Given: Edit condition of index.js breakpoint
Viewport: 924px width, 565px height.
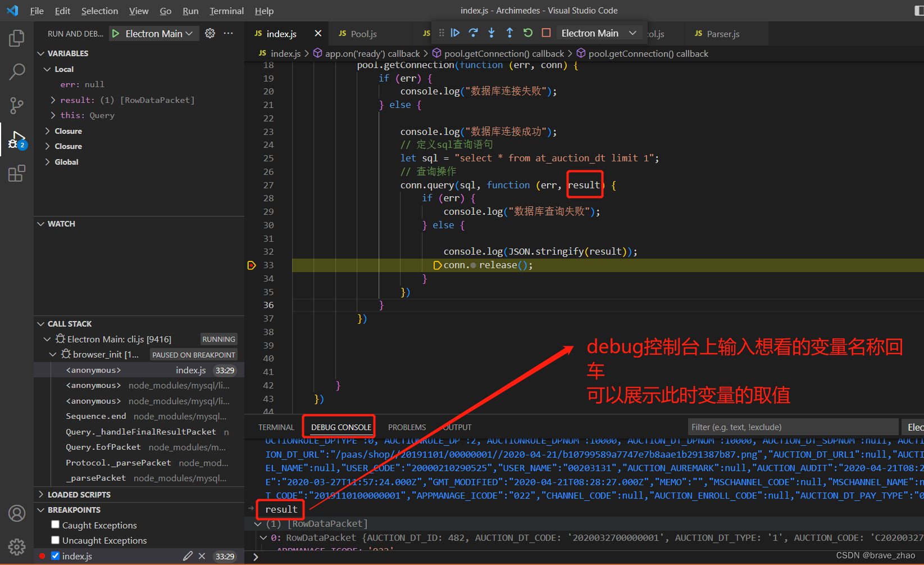Looking at the screenshot, I should [188, 556].
